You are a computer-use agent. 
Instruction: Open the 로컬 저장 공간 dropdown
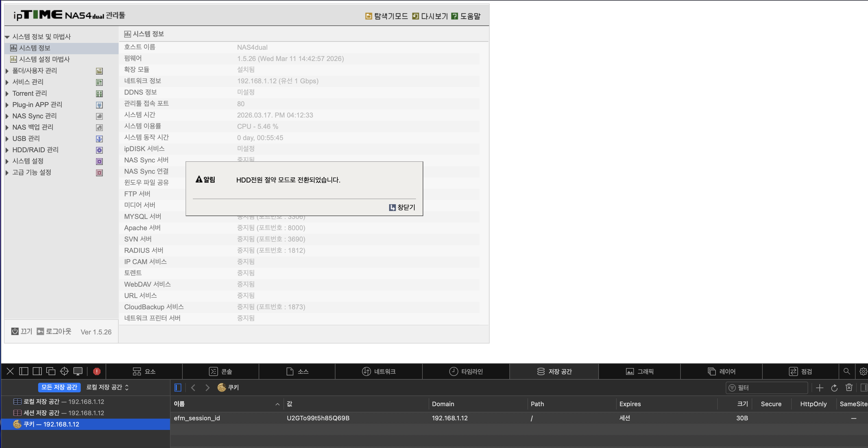tap(108, 387)
